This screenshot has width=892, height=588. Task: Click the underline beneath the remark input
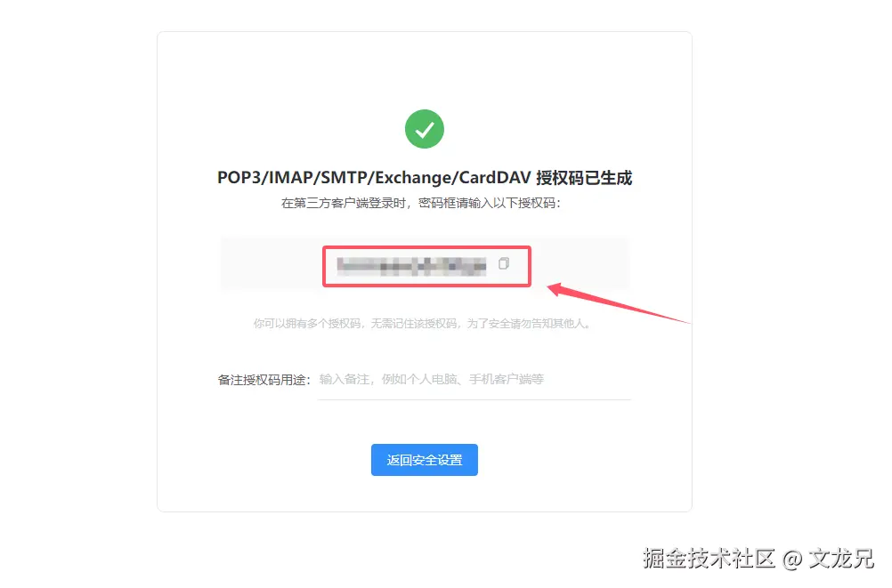tap(474, 399)
